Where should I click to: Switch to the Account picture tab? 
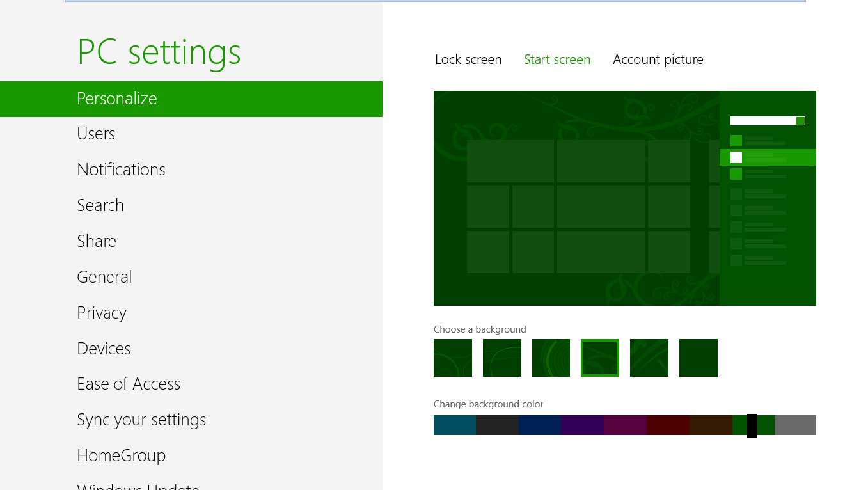[x=658, y=59]
